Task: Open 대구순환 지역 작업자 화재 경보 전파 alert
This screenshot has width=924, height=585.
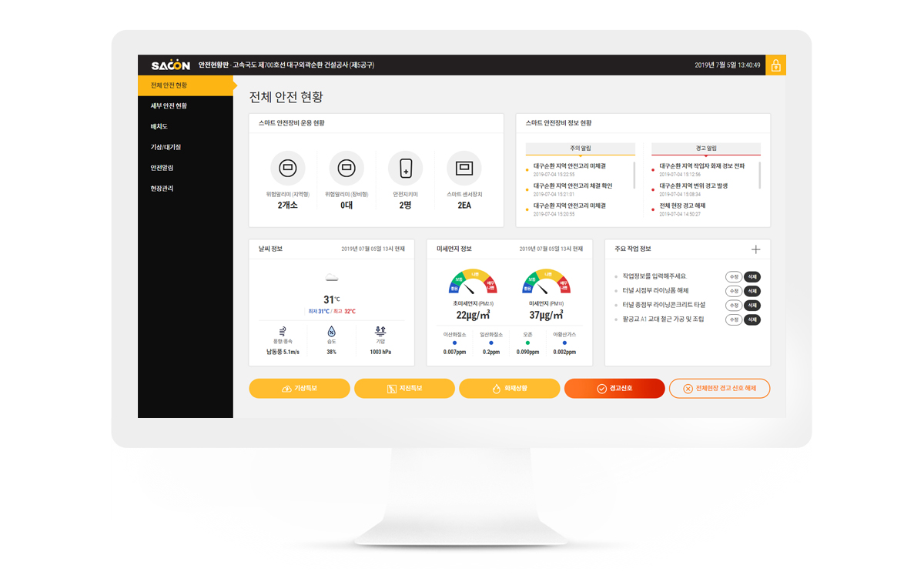Action: coord(701,166)
